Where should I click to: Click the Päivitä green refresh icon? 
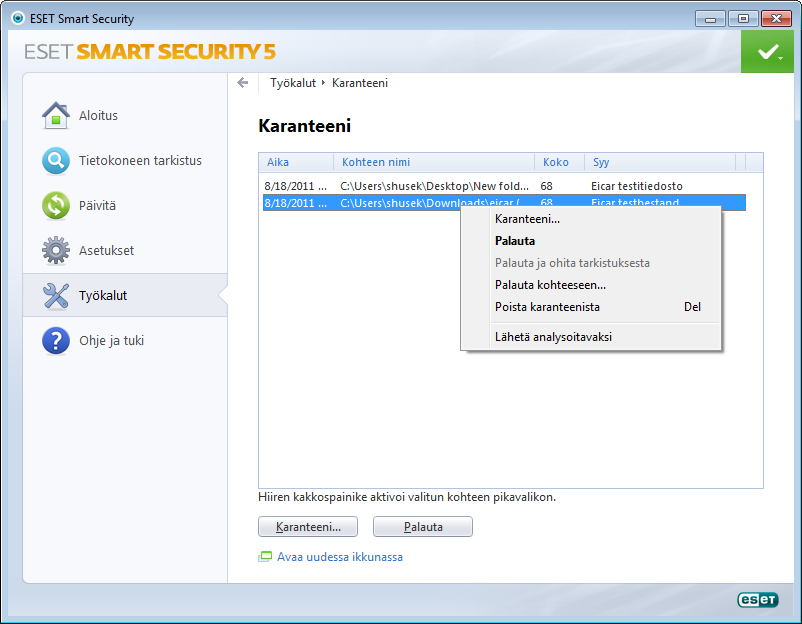(x=56, y=206)
